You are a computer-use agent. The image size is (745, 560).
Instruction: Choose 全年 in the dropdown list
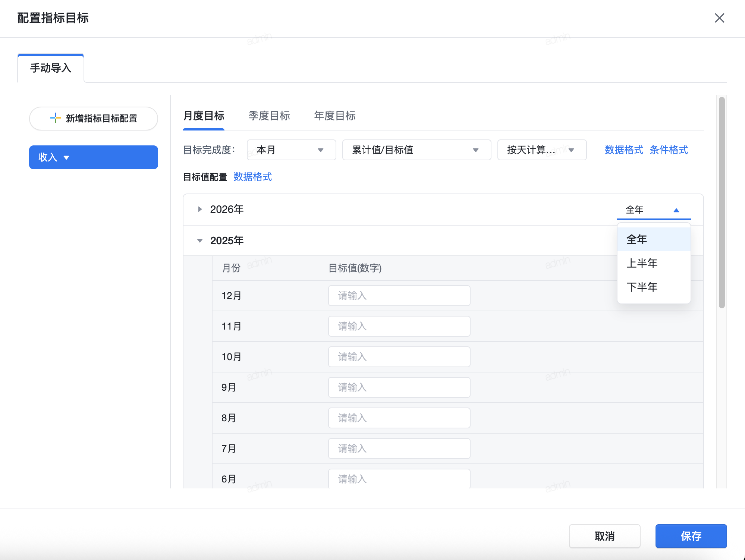point(654,239)
